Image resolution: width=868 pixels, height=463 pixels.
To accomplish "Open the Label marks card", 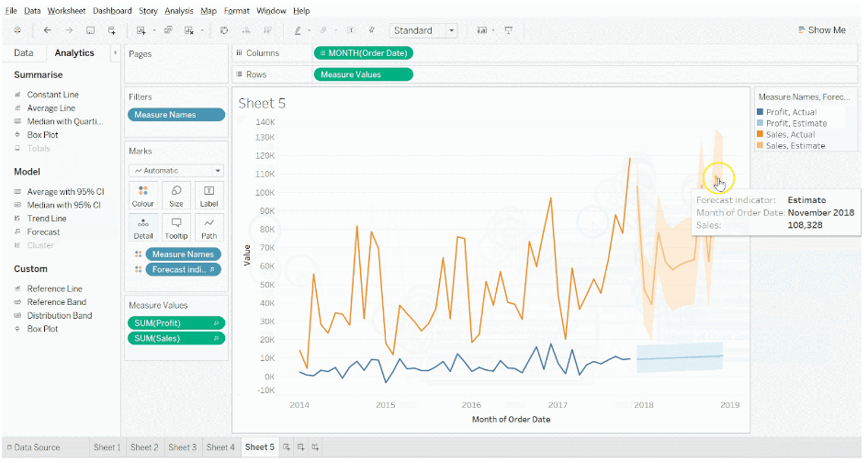I will [x=209, y=196].
